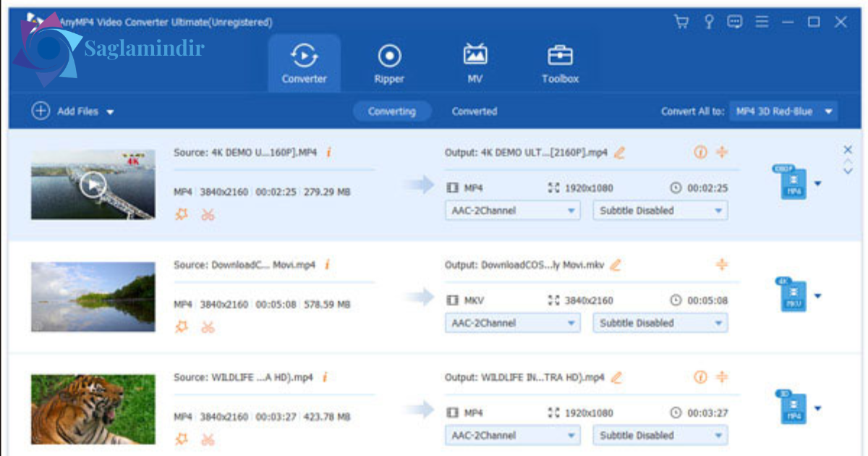
Task: Click the edit effect star icon for 4K DEMO
Action: 182,214
